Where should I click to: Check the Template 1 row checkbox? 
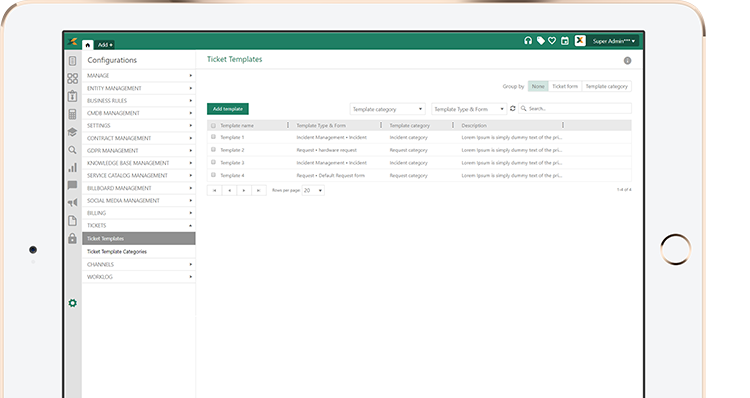(x=213, y=137)
